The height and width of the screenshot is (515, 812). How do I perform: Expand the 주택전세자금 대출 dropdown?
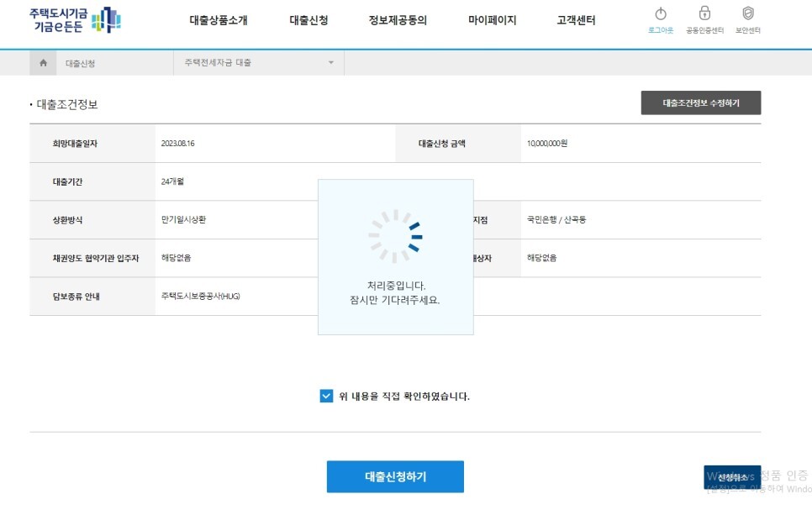click(332, 61)
